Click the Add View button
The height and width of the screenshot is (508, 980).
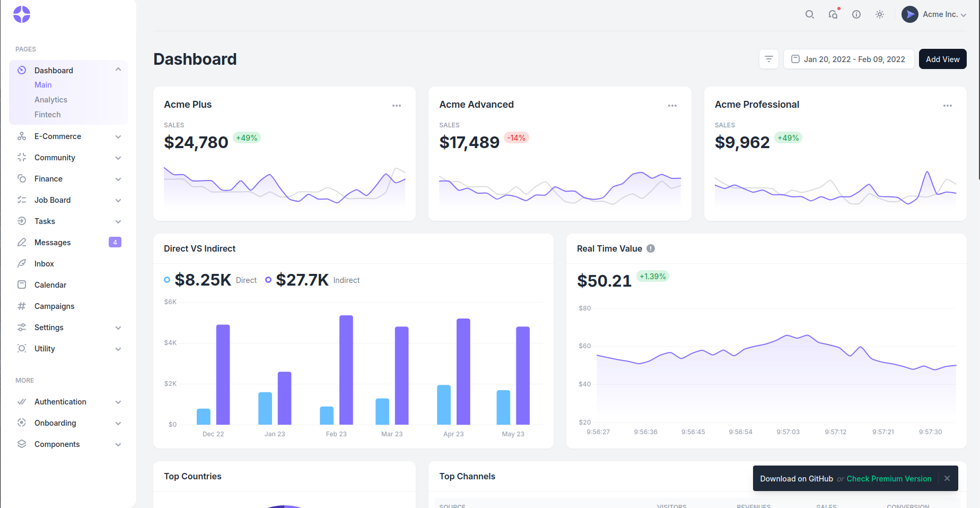(942, 59)
